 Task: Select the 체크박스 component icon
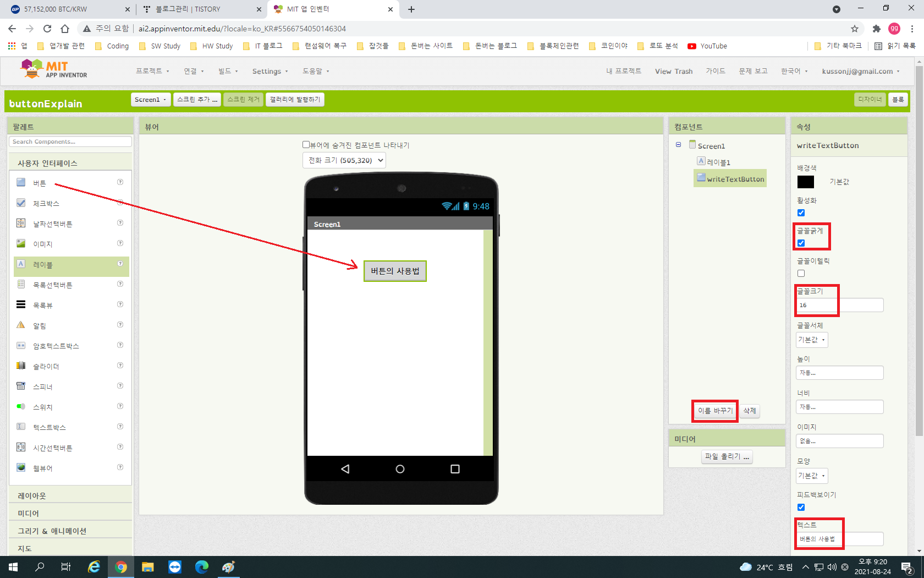[21, 203]
